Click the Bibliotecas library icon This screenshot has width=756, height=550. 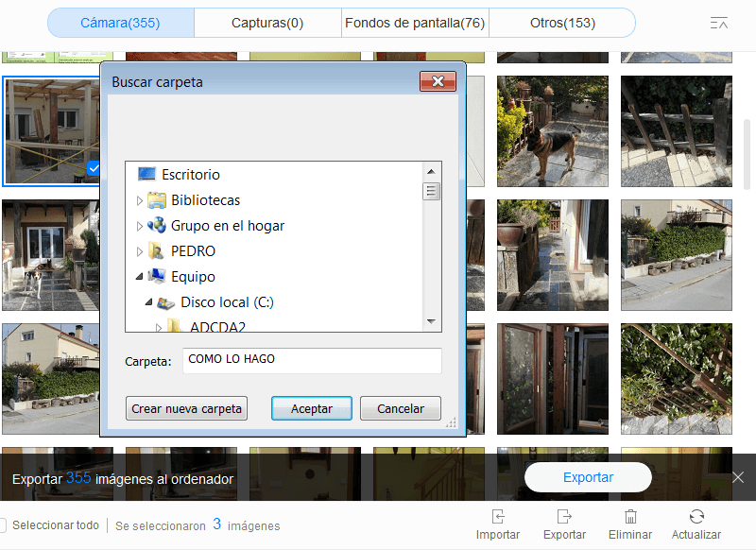157,200
